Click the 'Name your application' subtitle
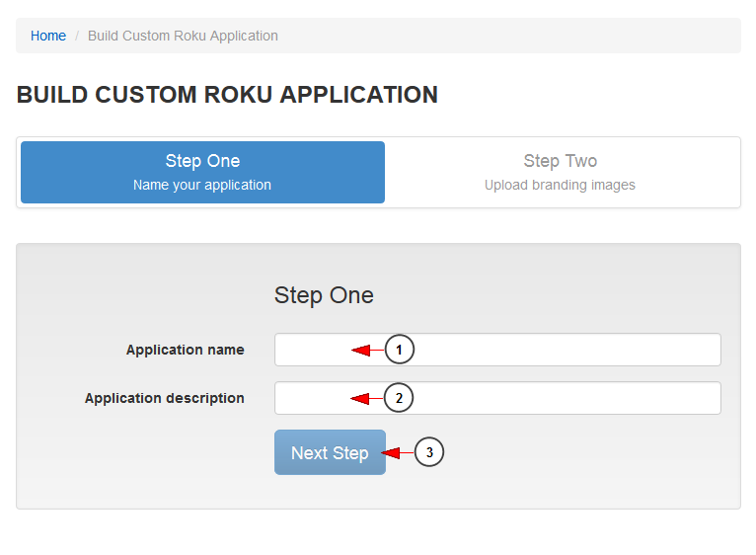Image resolution: width=756 pixels, height=555 pixels. pyautogui.click(x=202, y=185)
